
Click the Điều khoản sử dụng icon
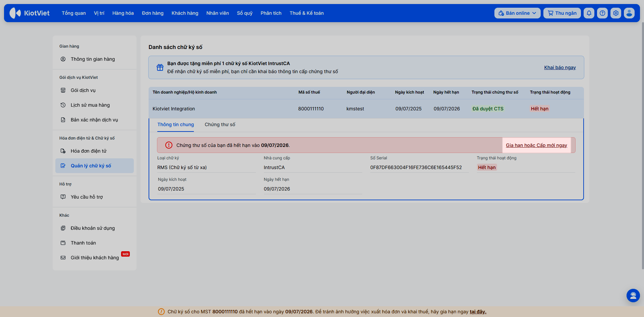[x=63, y=228]
